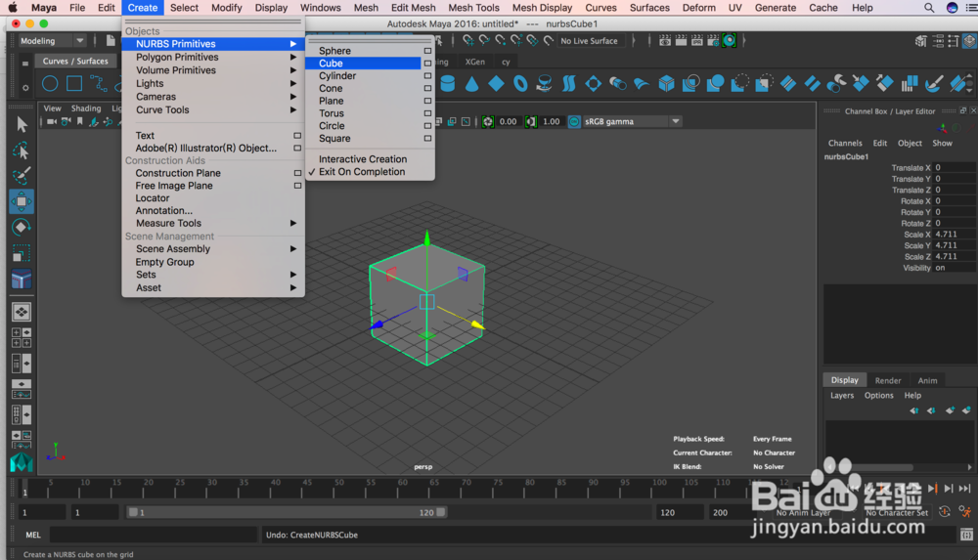
Task: Click the last-used tool cube icon
Action: tap(22, 279)
